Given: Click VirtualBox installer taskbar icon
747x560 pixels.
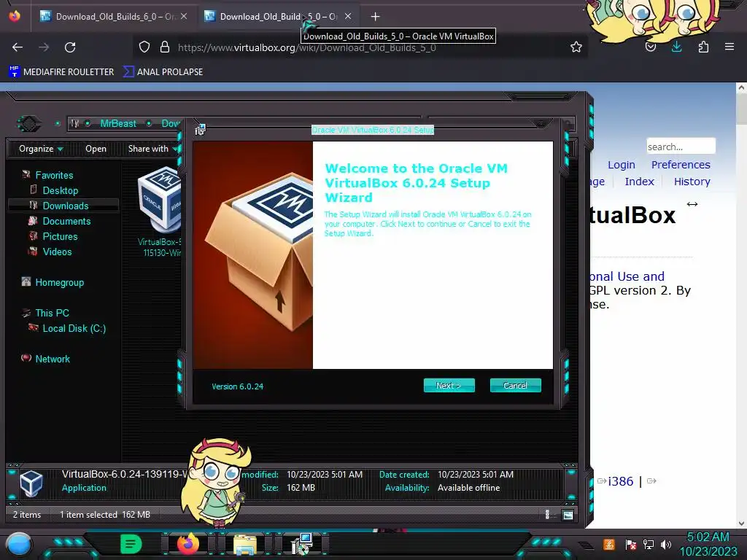Looking at the screenshot, I should pyautogui.click(x=301, y=544).
